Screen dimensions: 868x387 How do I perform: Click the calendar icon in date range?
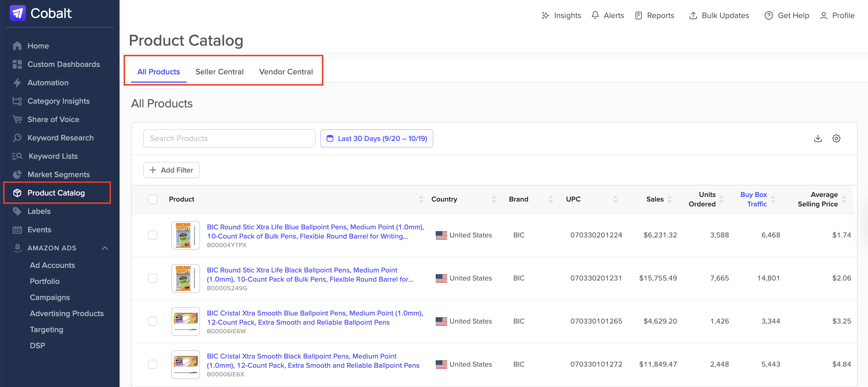pos(330,138)
